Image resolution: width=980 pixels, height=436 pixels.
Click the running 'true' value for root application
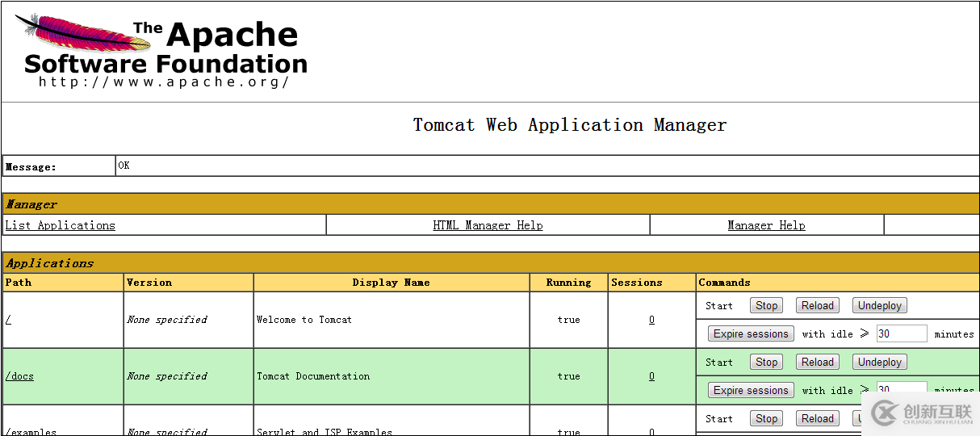point(568,320)
